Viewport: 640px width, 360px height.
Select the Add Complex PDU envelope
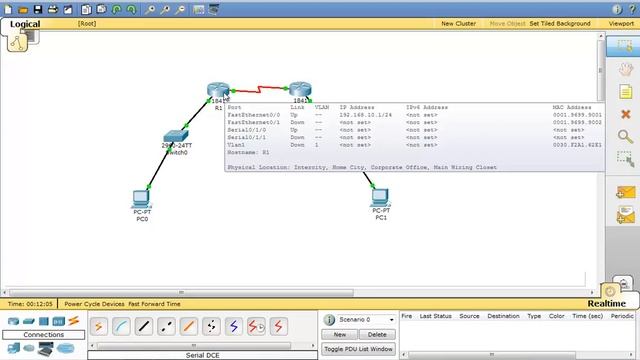click(x=625, y=215)
